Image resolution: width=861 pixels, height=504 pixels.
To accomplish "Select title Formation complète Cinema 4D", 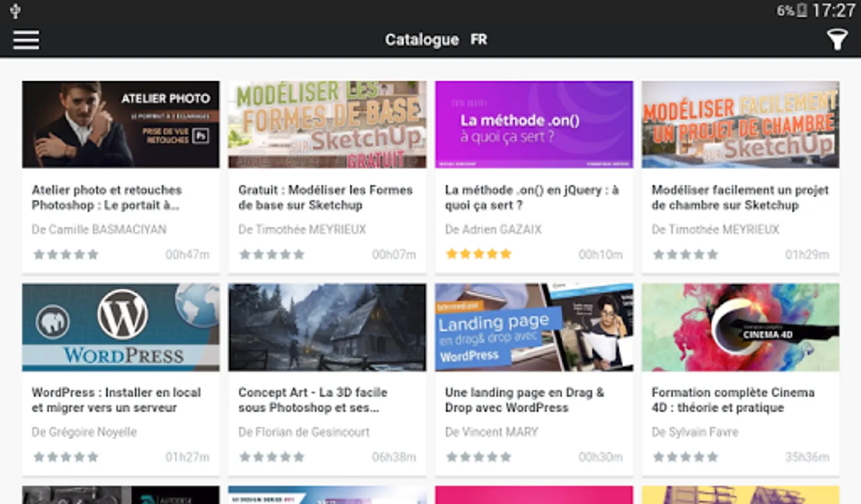I will pos(733,400).
